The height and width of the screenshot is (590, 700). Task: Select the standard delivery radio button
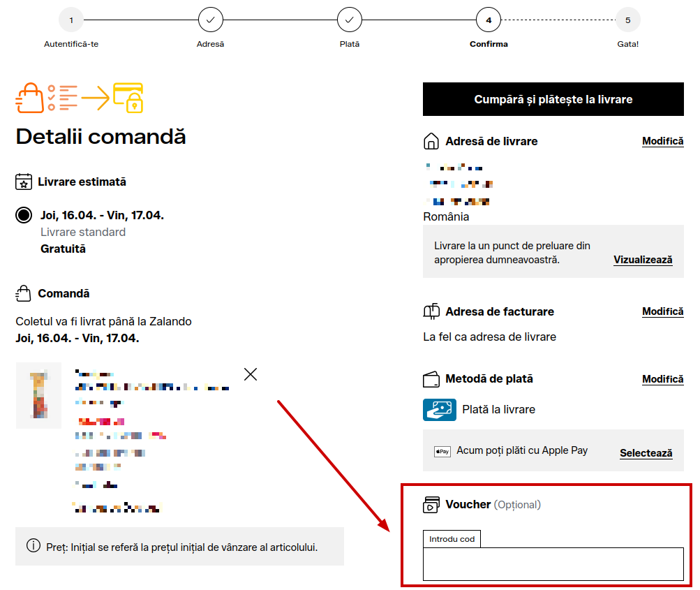pos(24,215)
